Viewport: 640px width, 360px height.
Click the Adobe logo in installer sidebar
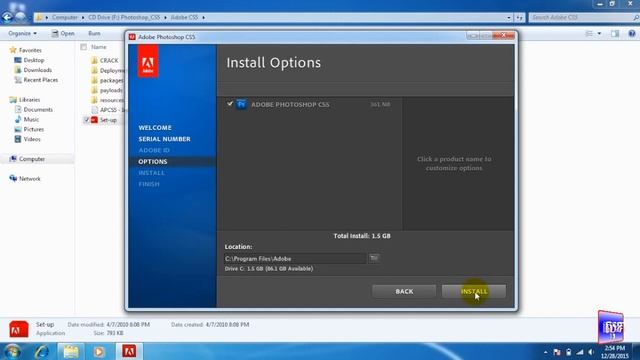point(148,62)
